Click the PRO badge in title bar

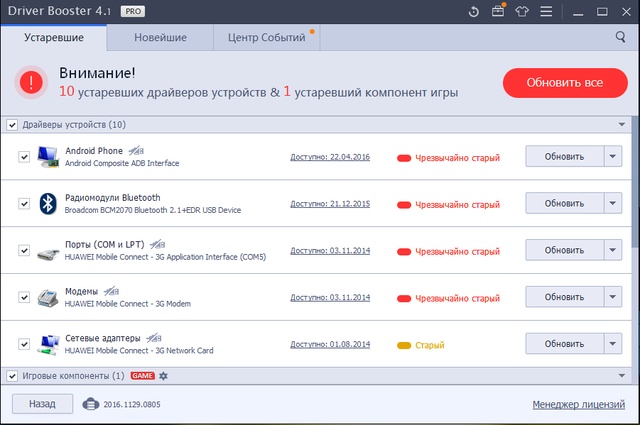click(133, 11)
